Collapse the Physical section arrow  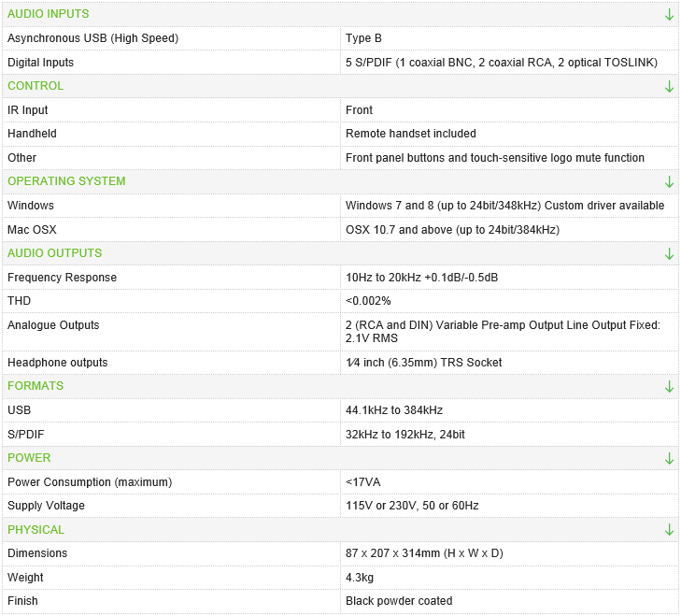click(669, 530)
